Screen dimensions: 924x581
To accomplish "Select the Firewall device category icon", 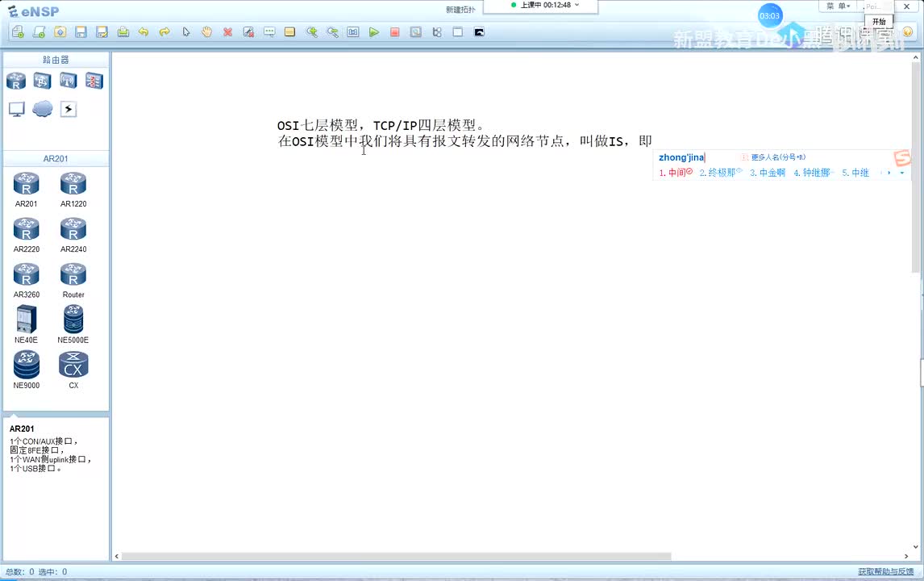I will tap(94, 81).
